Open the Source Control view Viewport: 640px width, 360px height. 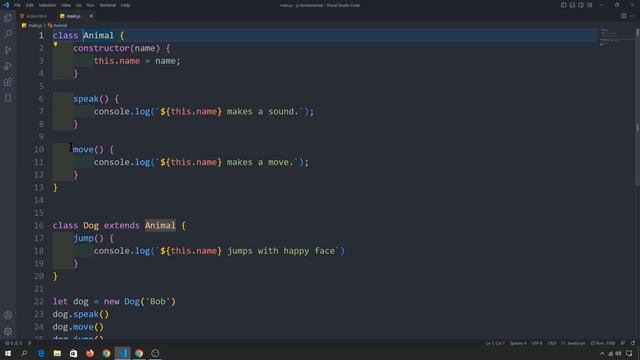click(x=8, y=50)
